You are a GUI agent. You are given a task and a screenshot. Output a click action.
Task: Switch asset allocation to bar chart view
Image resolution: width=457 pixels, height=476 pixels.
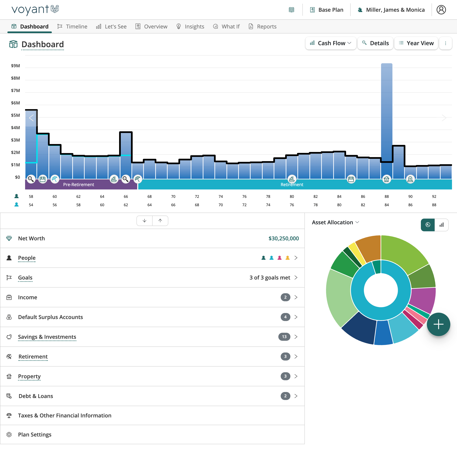coord(441,225)
